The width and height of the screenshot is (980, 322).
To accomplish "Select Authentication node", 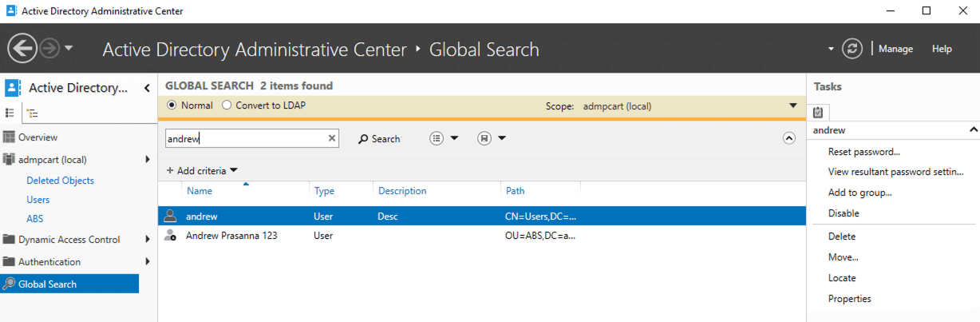I will tap(49, 262).
